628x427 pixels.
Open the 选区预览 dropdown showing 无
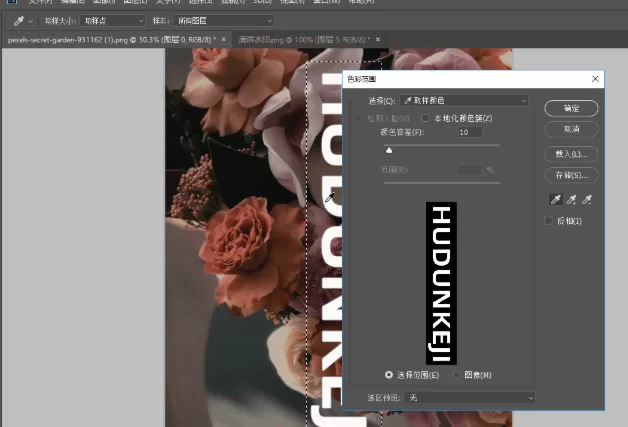point(469,398)
